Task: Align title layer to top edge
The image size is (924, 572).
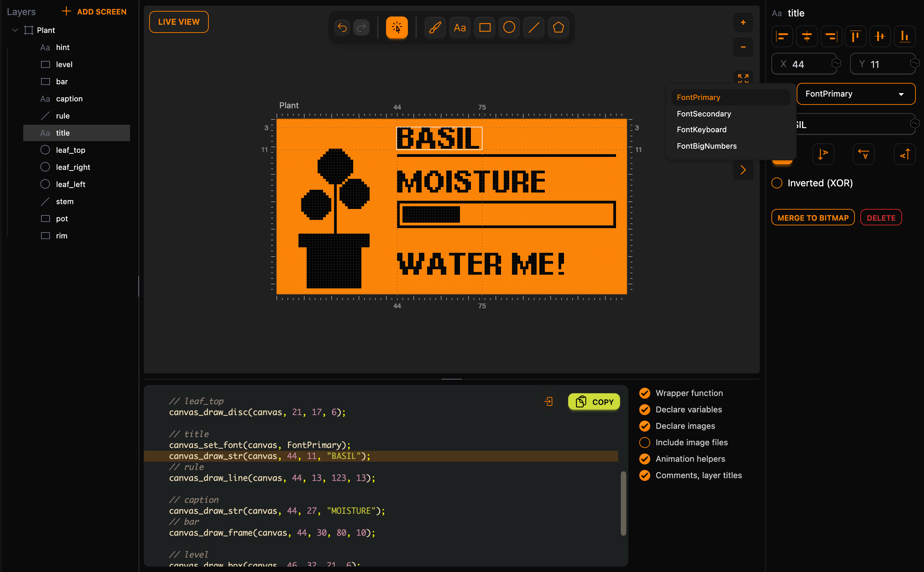Action: pos(856,36)
